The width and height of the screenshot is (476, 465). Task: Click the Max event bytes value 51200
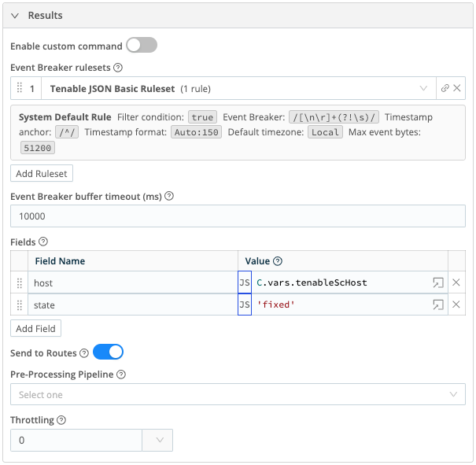(x=38, y=148)
